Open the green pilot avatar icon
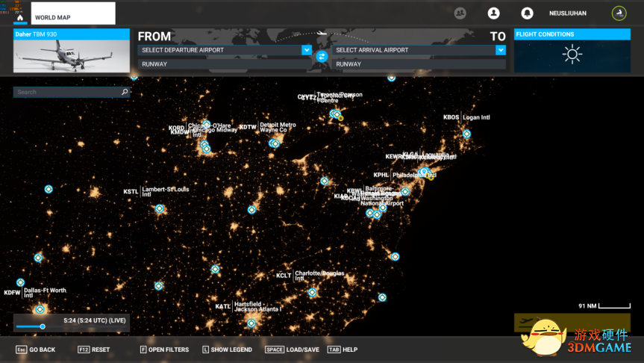Viewport: 644px width, 363px height. 619,13
